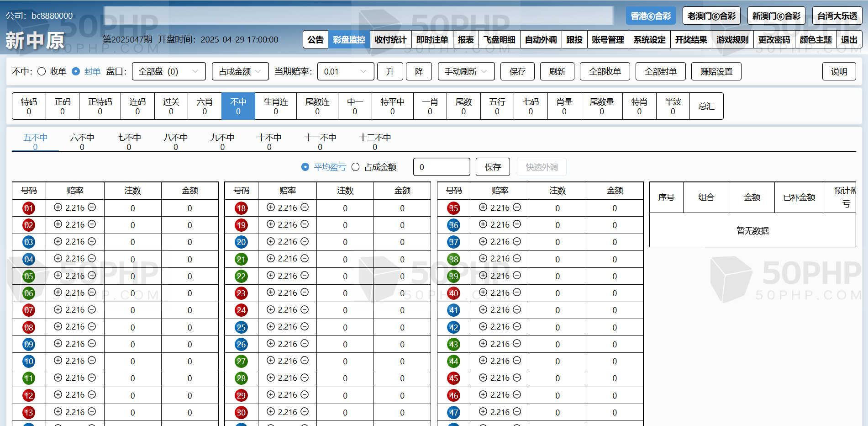The width and height of the screenshot is (868, 426).
Task: Increase odds for number 35
Action: (x=483, y=208)
